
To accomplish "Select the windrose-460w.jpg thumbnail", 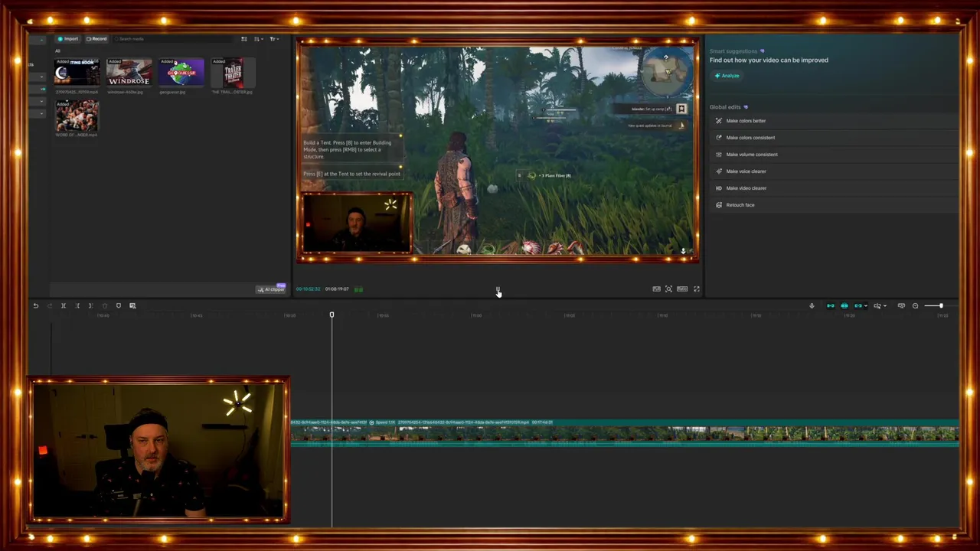I will pyautogui.click(x=129, y=73).
